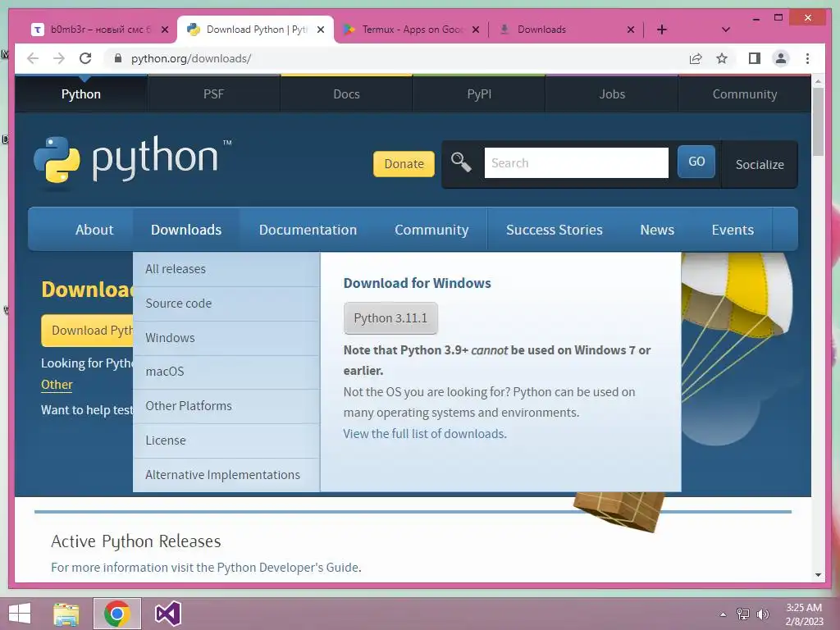840x630 pixels.
Task: Click the Chrome taskbar icon
Action: [116, 614]
